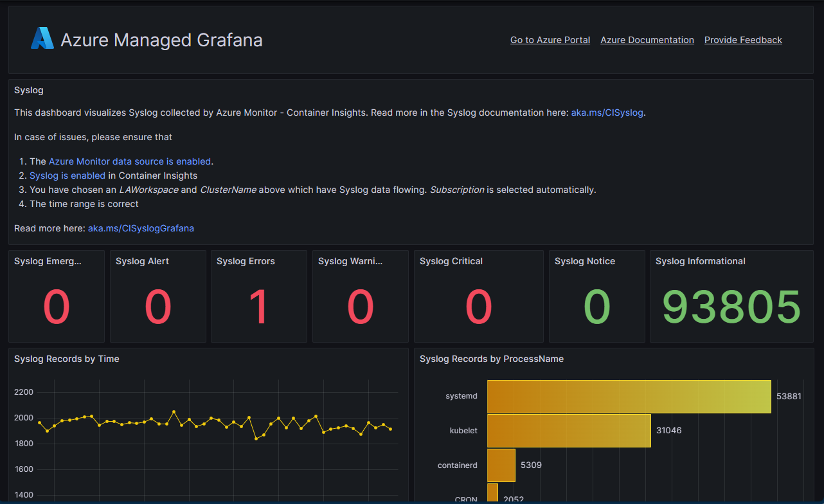The image size is (824, 504).
Task: Open the Syslog Records by ProcessName panel title
Action: [x=492, y=359]
